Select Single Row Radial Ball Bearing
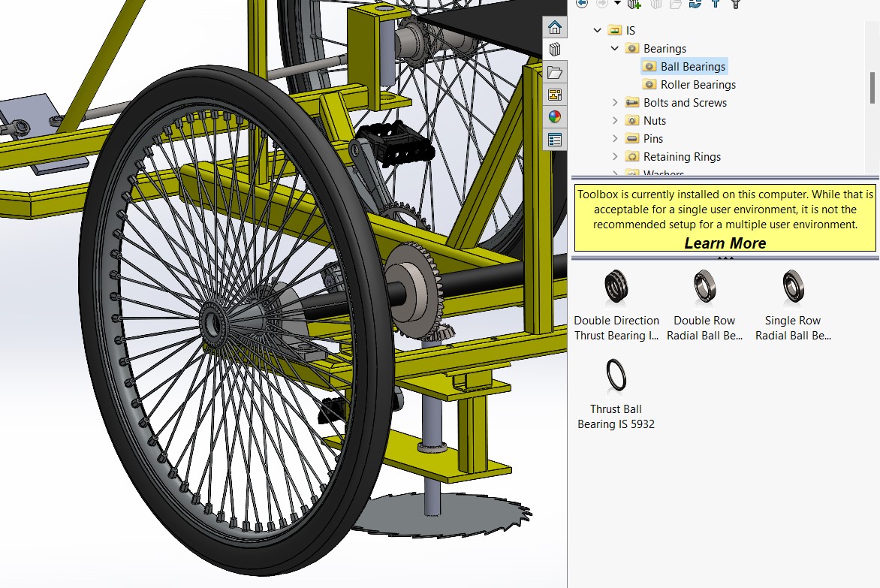The width and height of the screenshot is (880, 588). click(793, 305)
